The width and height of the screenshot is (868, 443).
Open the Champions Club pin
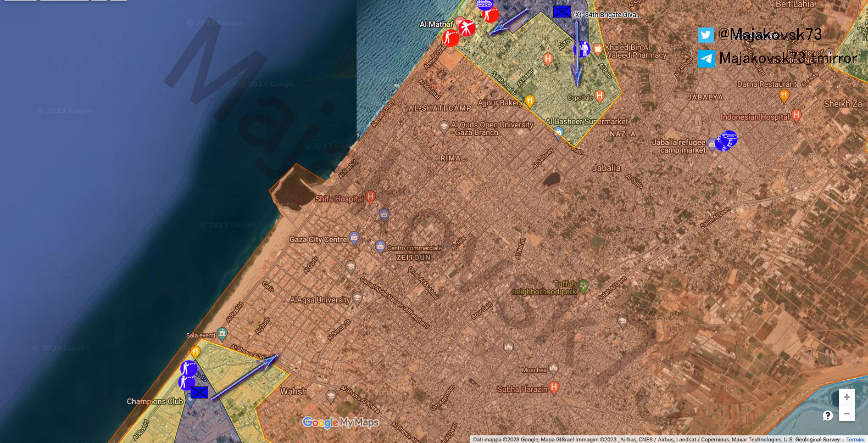coord(191,401)
